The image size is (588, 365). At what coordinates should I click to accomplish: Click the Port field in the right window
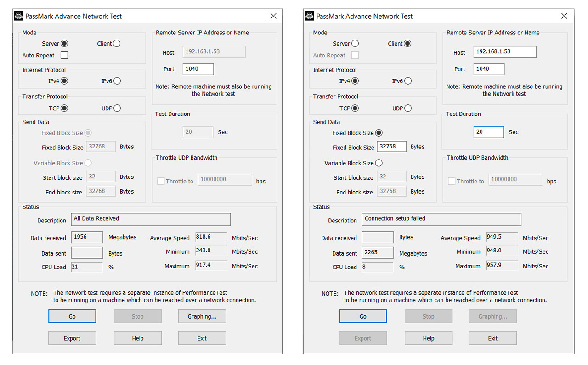pos(489,69)
